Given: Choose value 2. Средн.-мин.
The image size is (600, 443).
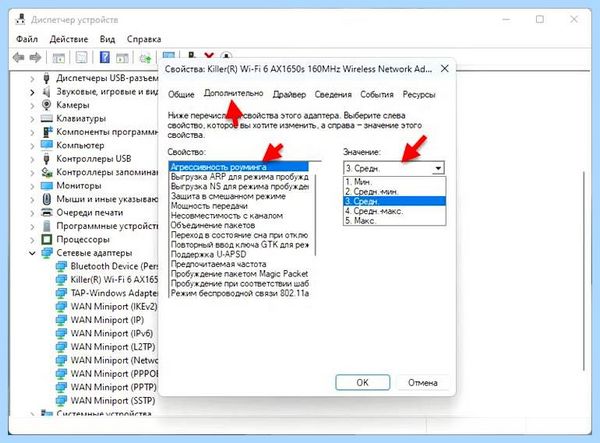Looking at the screenshot, I should pyautogui.click(x=395, y=191).
